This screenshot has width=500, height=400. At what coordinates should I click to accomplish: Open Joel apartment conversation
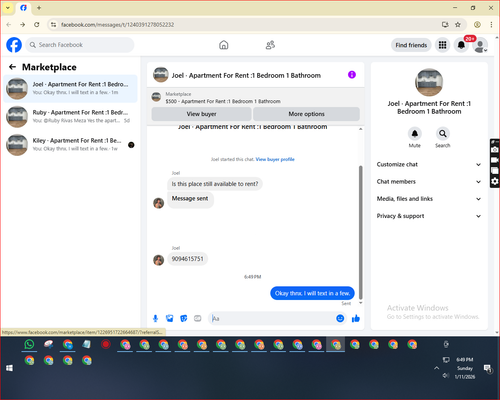point(70,88)
